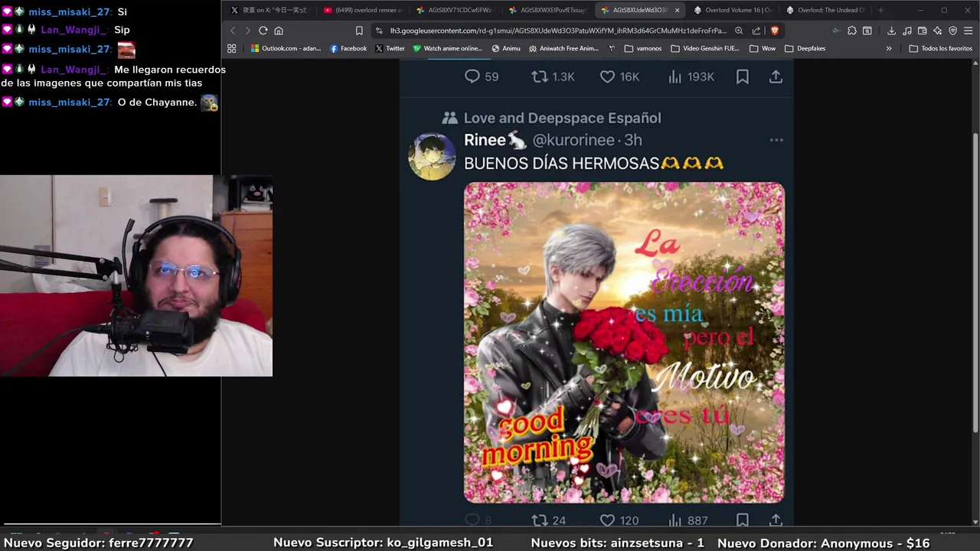Click Lan_Wangji_ username beside 'Sip'
This screenshot has width=980, height=551.
click(73, 30)
